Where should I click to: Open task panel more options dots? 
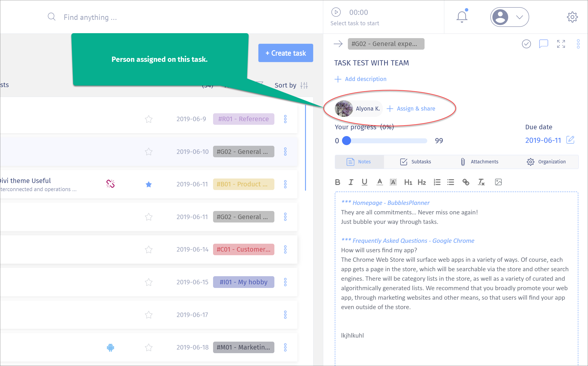point(578,44)
